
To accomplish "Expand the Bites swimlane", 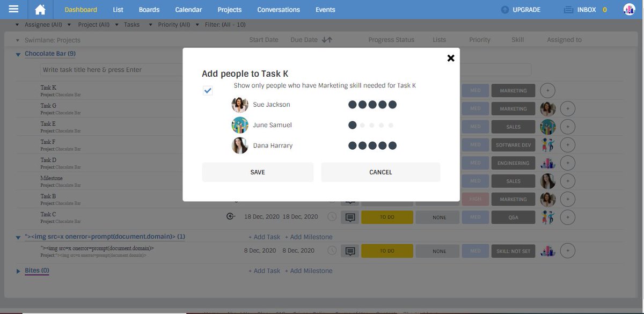I will click(18, 271).
